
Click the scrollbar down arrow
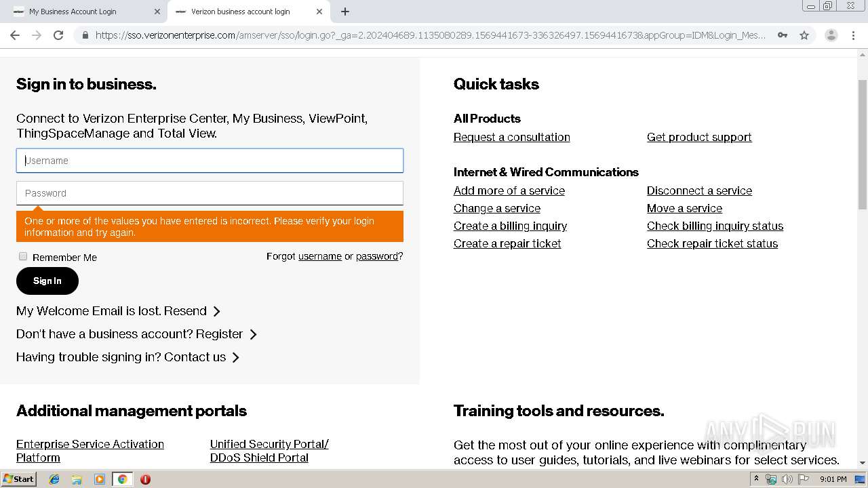pyautogui.click(x=863, y=463)
